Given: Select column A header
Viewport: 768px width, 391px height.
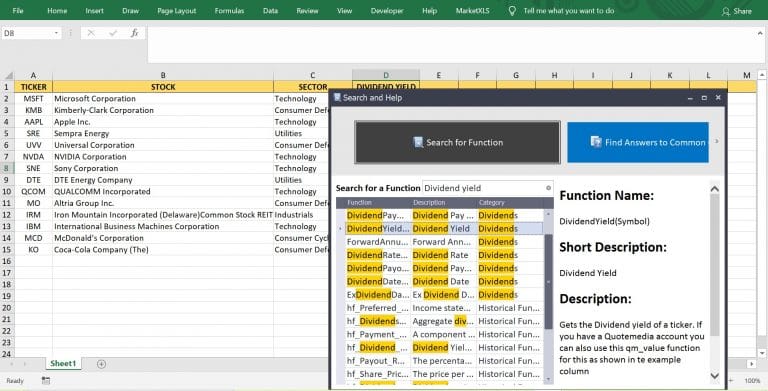Looking at the screenshot, I should click(x=33, y=75).
